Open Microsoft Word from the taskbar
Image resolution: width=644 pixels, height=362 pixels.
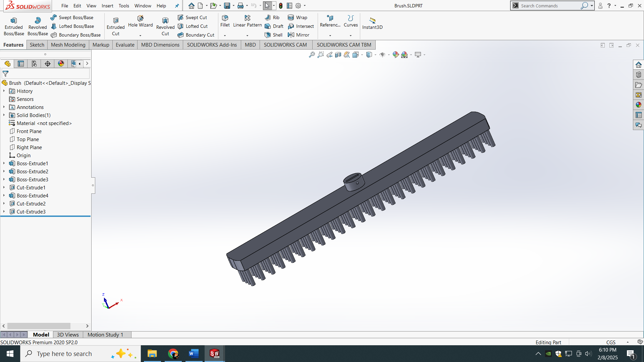click(194, 354)
